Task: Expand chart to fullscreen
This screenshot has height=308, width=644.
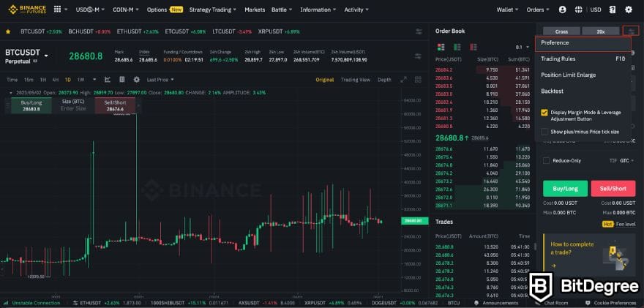Action: pos(404,80)
